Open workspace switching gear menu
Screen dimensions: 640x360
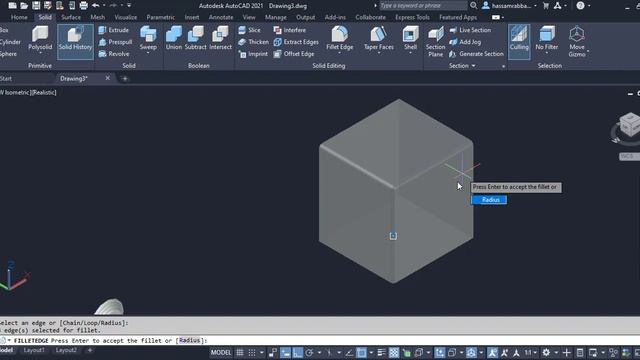546,352
